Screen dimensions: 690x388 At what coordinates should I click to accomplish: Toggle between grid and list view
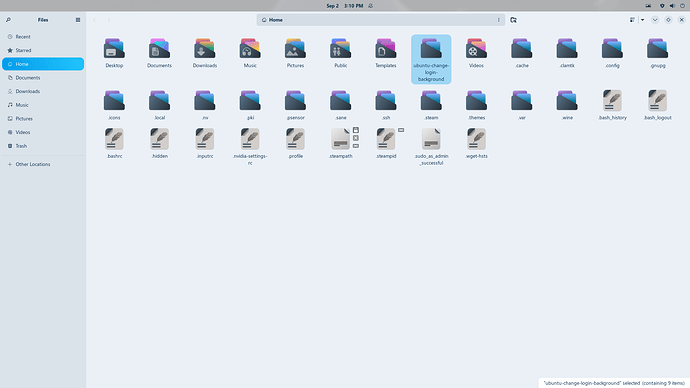tap(632, 20)
